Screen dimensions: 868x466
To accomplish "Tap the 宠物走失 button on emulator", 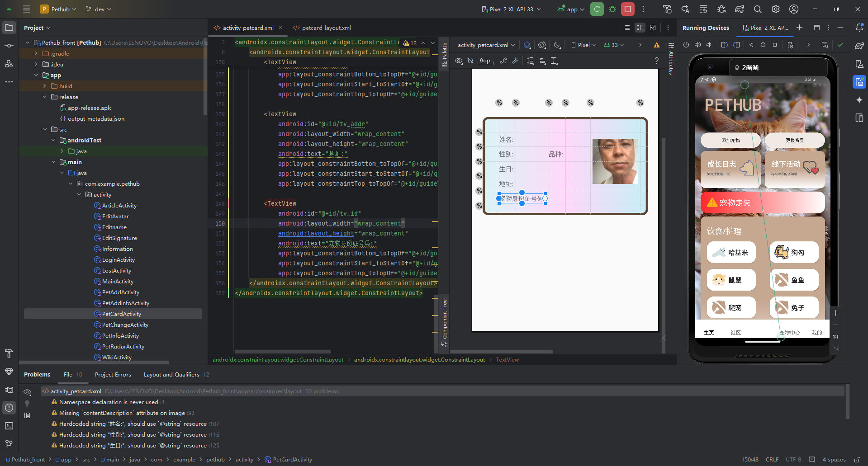I will tap(762, 202).
